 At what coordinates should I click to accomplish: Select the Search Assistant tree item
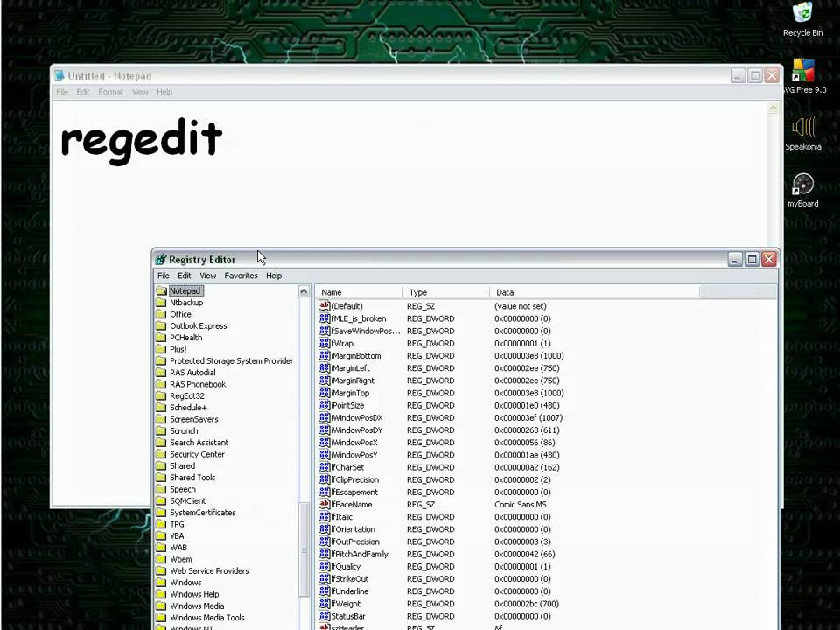(199, 443)
